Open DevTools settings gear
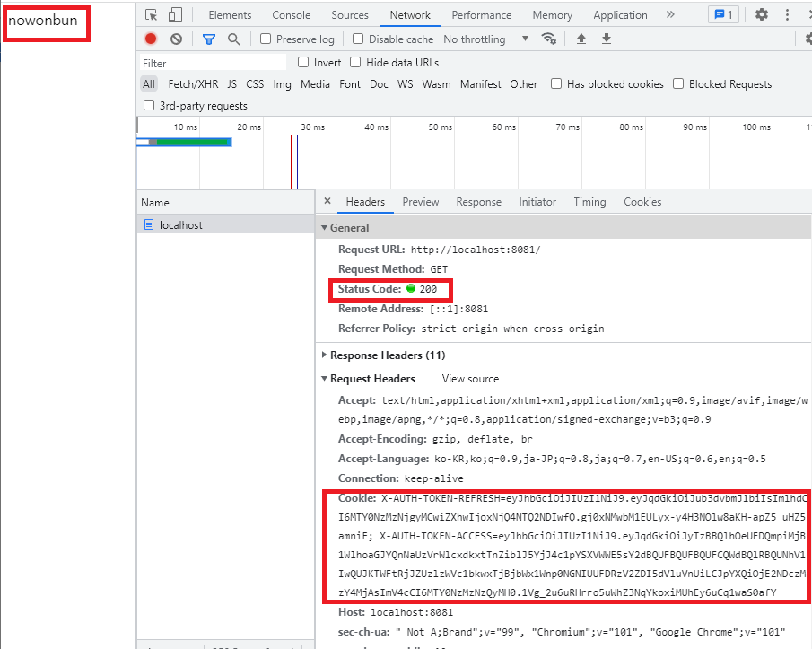812x649 pixels. pos(761,14)
